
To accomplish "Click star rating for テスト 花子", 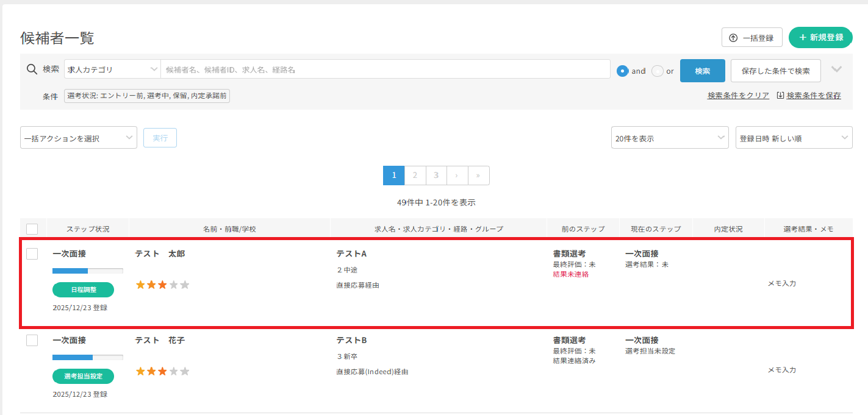I will click(x=162, y=371).
